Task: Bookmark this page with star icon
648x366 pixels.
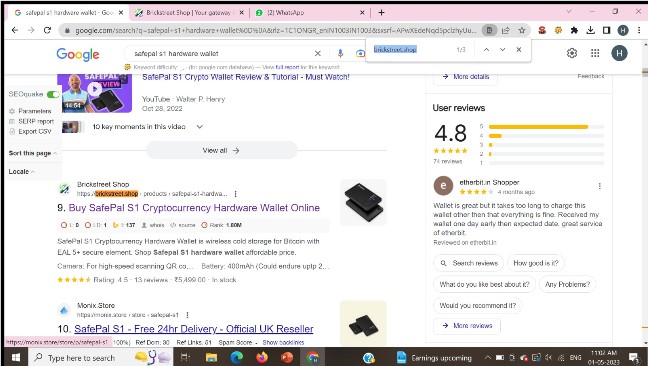Action: click(x=522, y=30)
